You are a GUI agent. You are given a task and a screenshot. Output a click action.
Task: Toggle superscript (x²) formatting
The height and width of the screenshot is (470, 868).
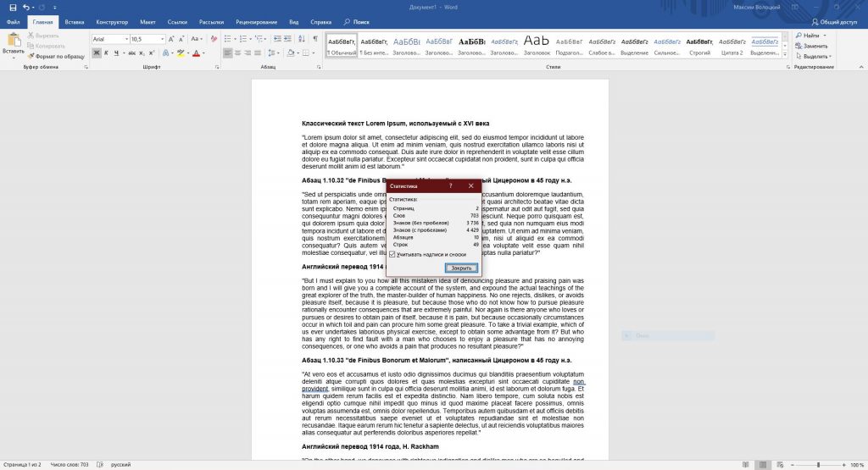point(151,53)
